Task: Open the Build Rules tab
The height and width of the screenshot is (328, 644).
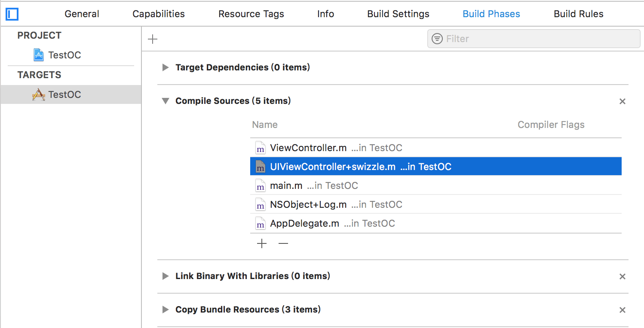Action: pyautogui.click(x=579, y=14)
